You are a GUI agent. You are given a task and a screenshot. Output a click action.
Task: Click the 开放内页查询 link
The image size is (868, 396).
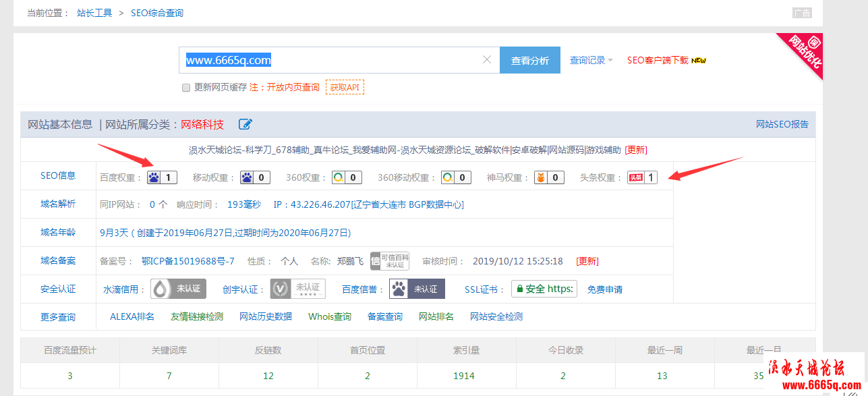pos(293,87)
